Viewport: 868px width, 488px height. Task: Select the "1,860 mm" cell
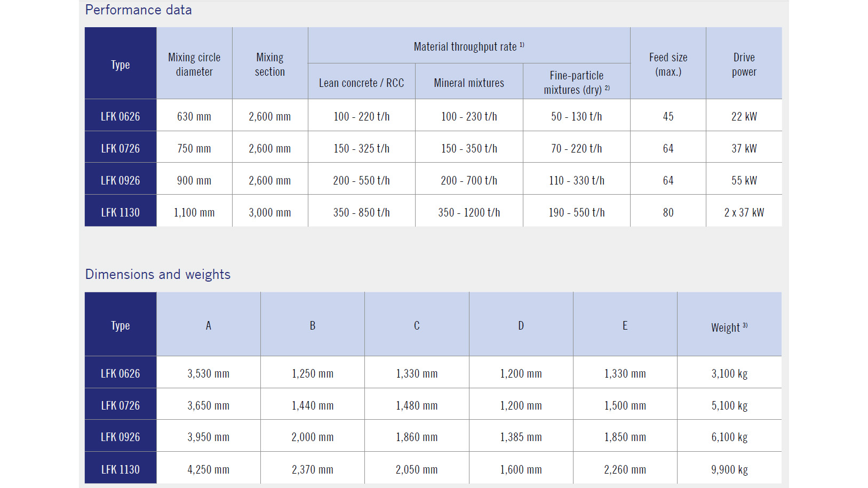pyautogui.click(x=417, y=437)
